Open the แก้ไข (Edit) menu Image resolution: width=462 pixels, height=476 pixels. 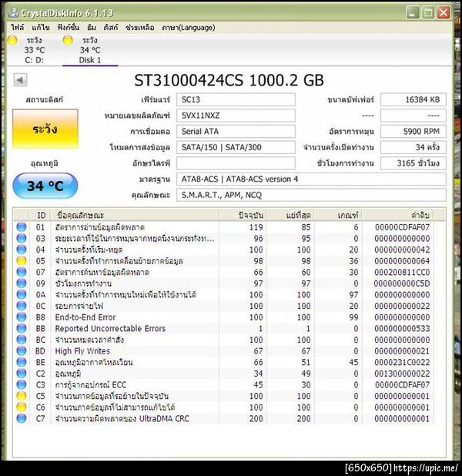[40, 28]
